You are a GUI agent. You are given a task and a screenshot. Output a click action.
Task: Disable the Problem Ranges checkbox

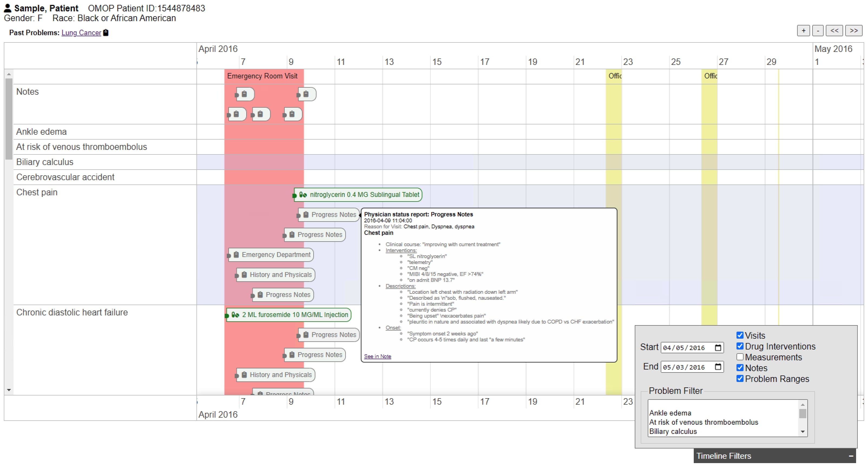(x=740, y=378)
